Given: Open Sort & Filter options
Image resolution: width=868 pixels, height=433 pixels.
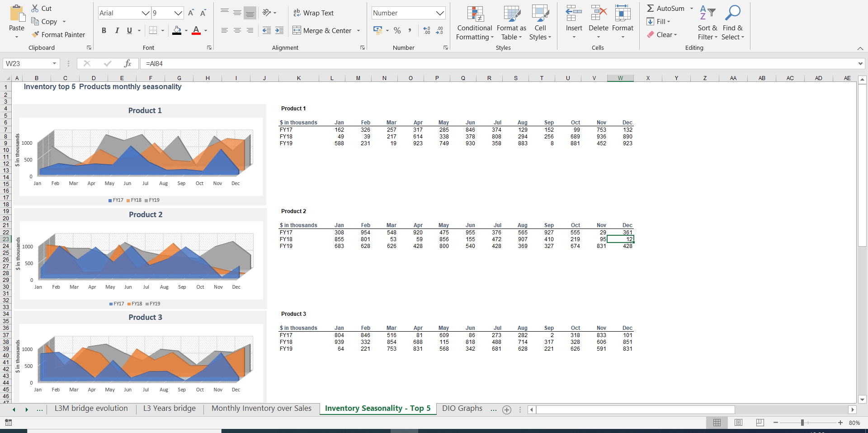Looking at the screenshot, I should (x=708, y=23).
